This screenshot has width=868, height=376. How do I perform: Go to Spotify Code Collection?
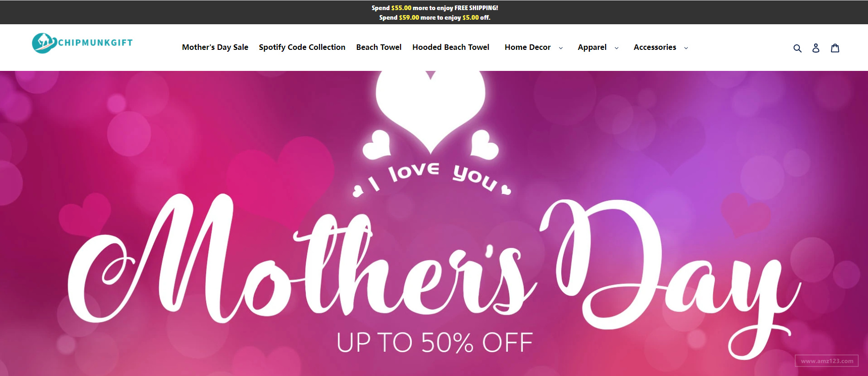tap(302, 47)
